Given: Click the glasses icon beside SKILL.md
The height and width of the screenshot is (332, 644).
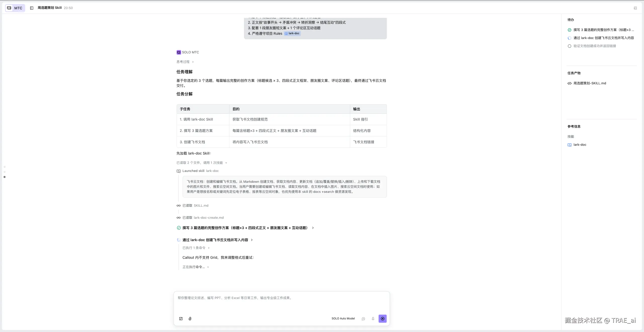Looking at the screenshot, I should [179, 206].
